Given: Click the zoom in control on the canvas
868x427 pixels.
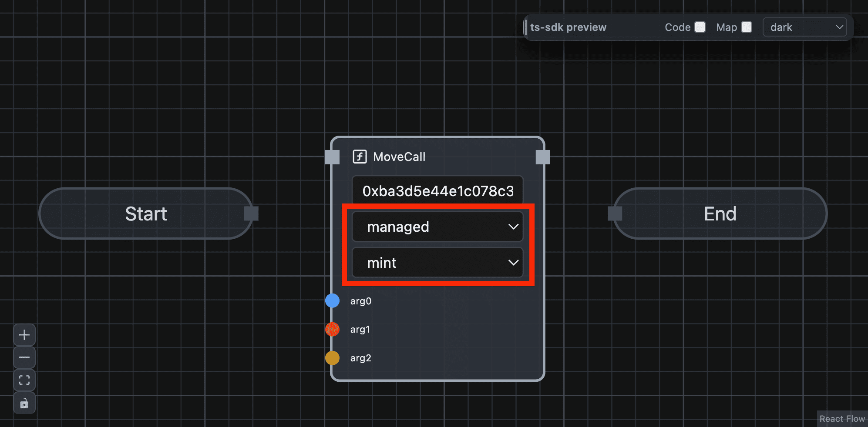Looking at the screenshot, I should pos(24,334).
